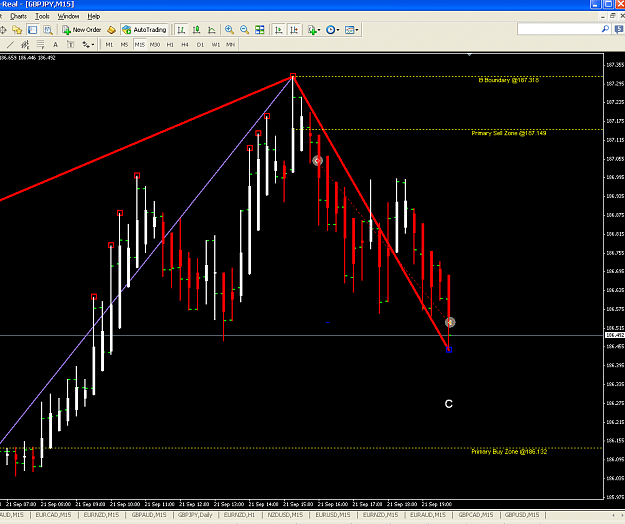The width and height of the screenshot is (625, 524).
Task: Select the arrows drawing tool
Action: pos(86,45)
